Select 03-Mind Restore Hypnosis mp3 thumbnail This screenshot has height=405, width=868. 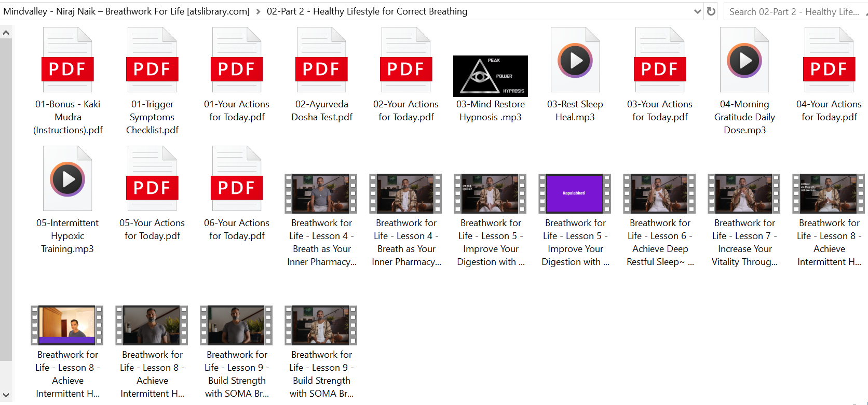pyautogui.click(x=490, y=76)
